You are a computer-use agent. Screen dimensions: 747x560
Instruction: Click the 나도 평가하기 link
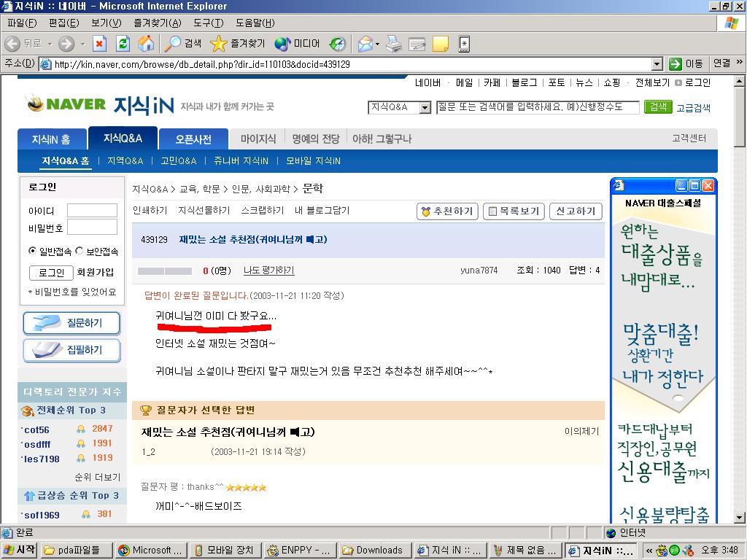point(268,271)
